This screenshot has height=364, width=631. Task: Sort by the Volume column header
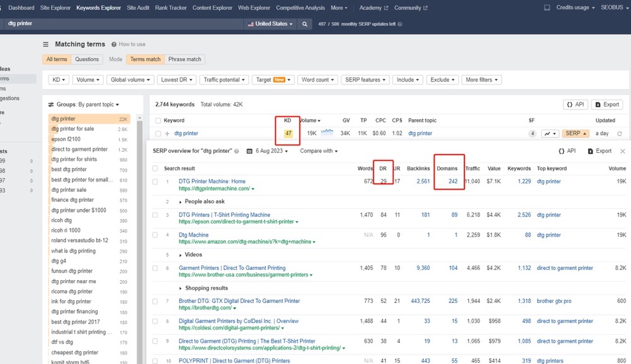pyautogui.click(x=310, y=120)
